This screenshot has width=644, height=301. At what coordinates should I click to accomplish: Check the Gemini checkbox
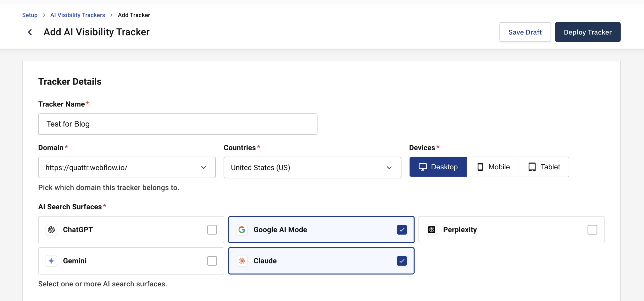(x=212, y=261)
